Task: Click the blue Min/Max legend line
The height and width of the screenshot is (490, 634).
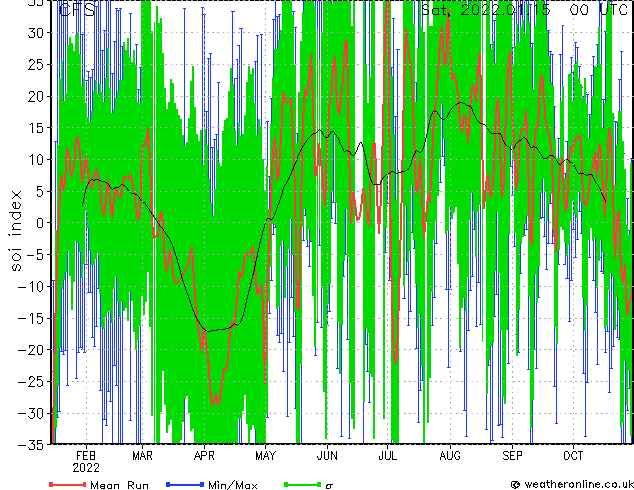Action: click(x=185, y=484)
